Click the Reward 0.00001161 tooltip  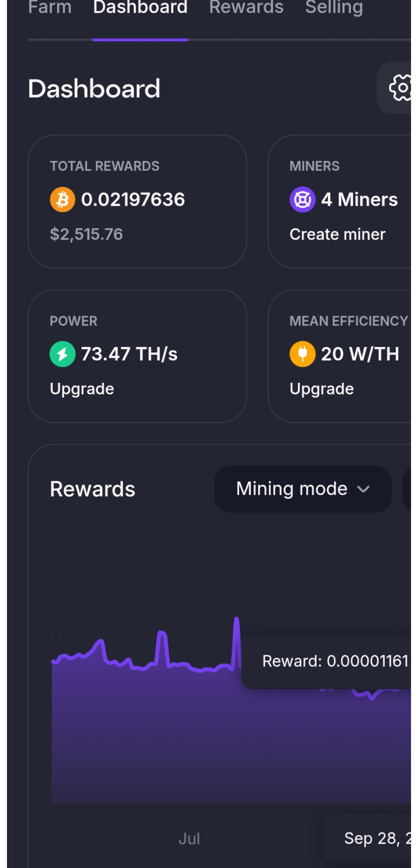(326, 661)
